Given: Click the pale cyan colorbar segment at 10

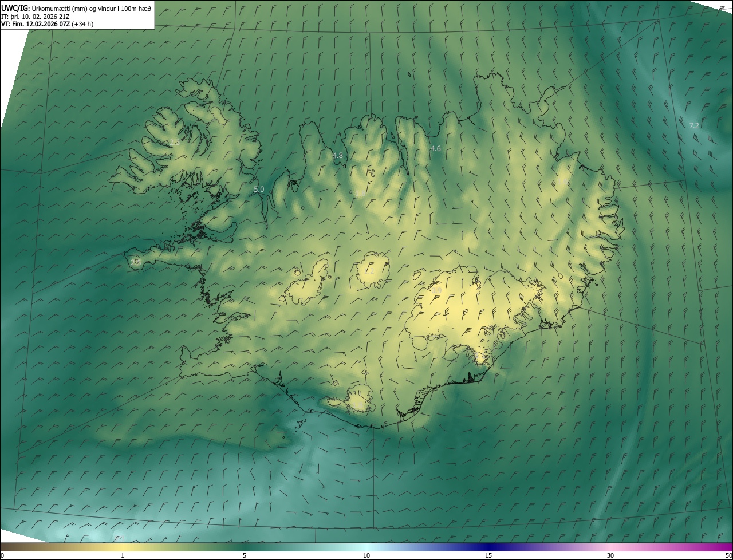Looking at the screenshot, I should 366,547.
